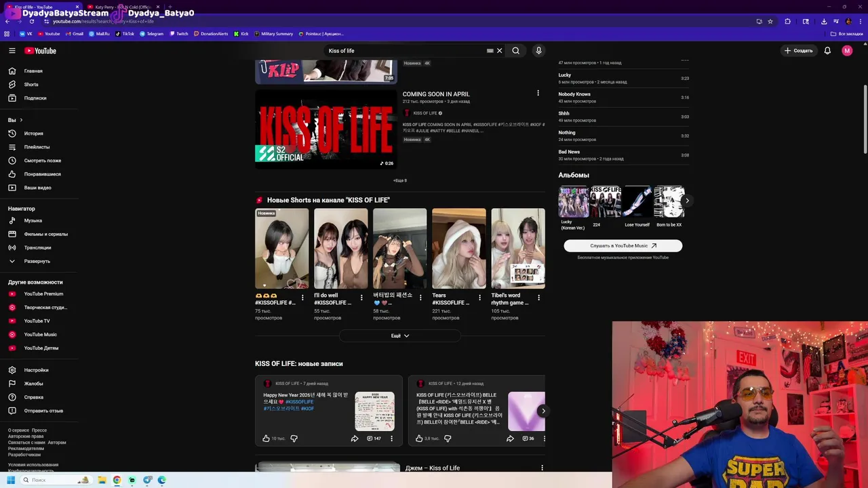Open YouTube TV link
The image size is (868, 488).
click(x=38, y=321)
